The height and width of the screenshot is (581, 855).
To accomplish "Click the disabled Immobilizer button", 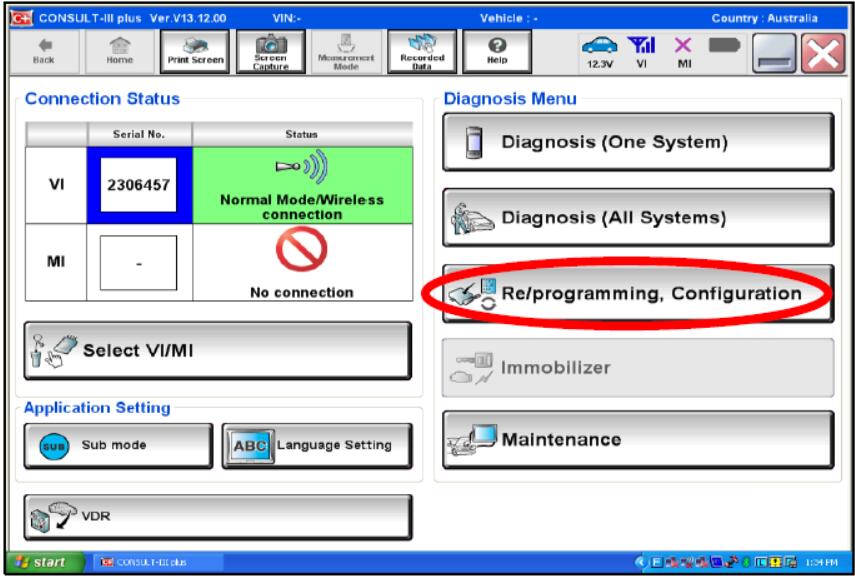I will tap(638, 368).
